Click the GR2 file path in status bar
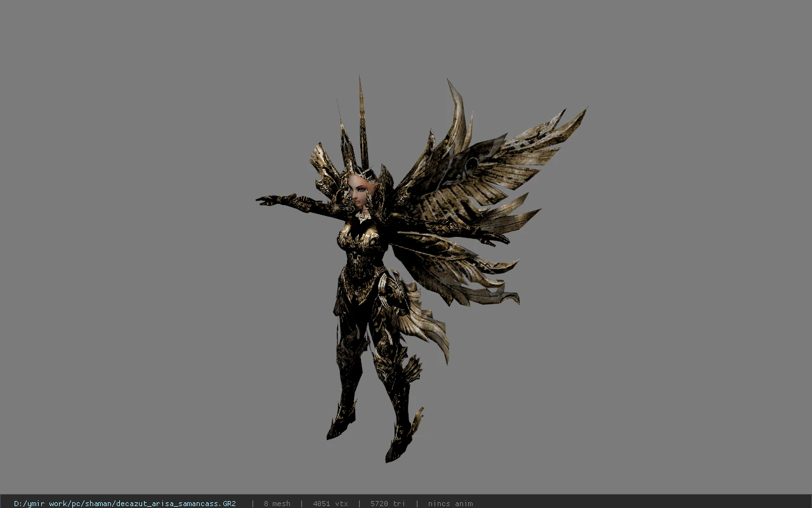This screenshot has width=812, height=508. tap(125, 504)
